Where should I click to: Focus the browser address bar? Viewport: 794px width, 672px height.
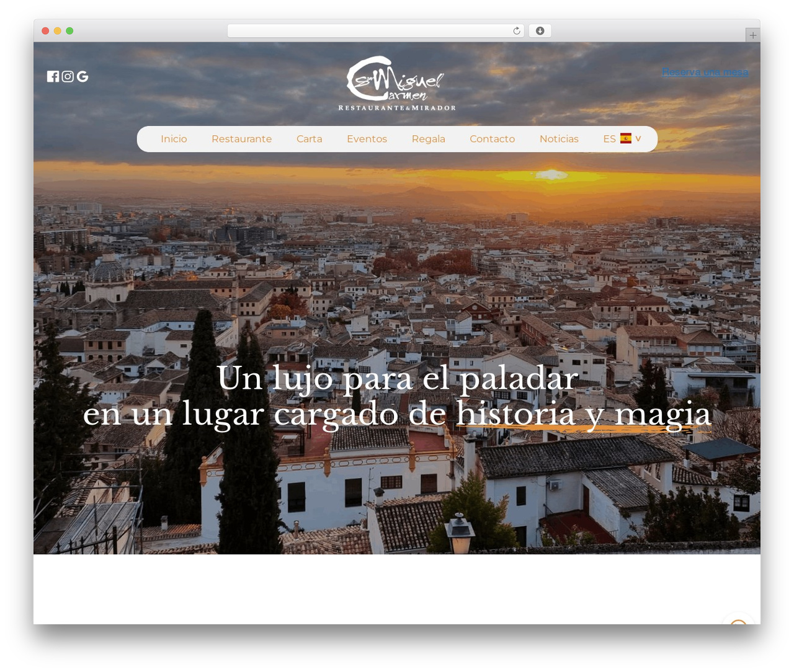coord(375,31)
